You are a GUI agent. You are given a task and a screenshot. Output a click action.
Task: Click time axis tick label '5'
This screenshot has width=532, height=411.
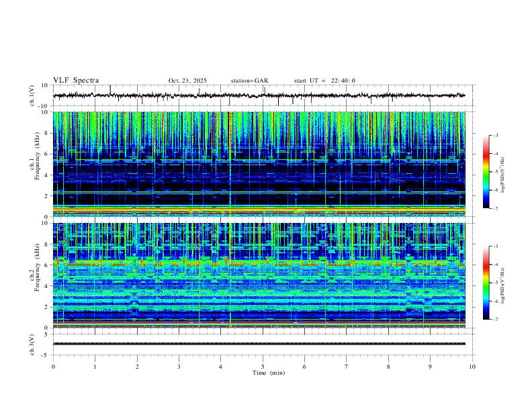click(263, 367)
